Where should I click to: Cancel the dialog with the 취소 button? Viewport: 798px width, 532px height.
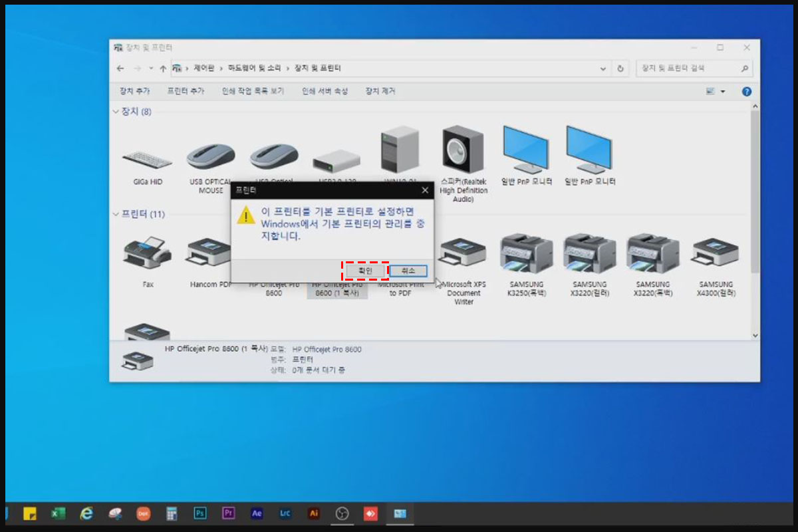click(x=408, y=271)
